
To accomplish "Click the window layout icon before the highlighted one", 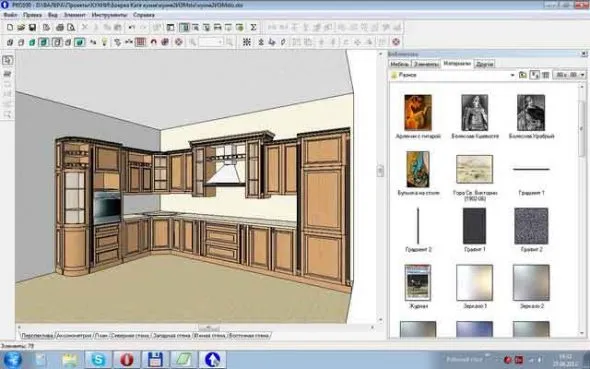I will 170,27.
